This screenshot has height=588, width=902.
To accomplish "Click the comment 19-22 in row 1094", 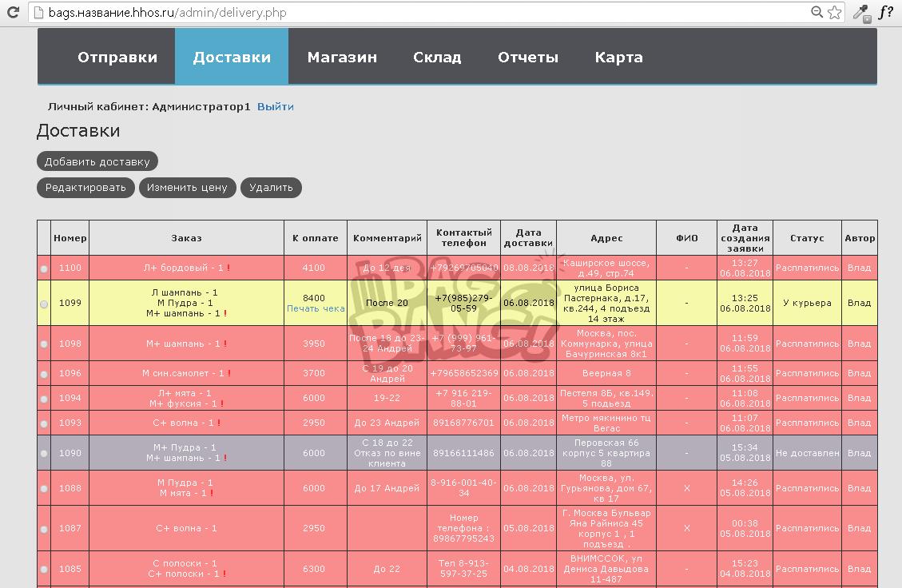I will 387,398.
